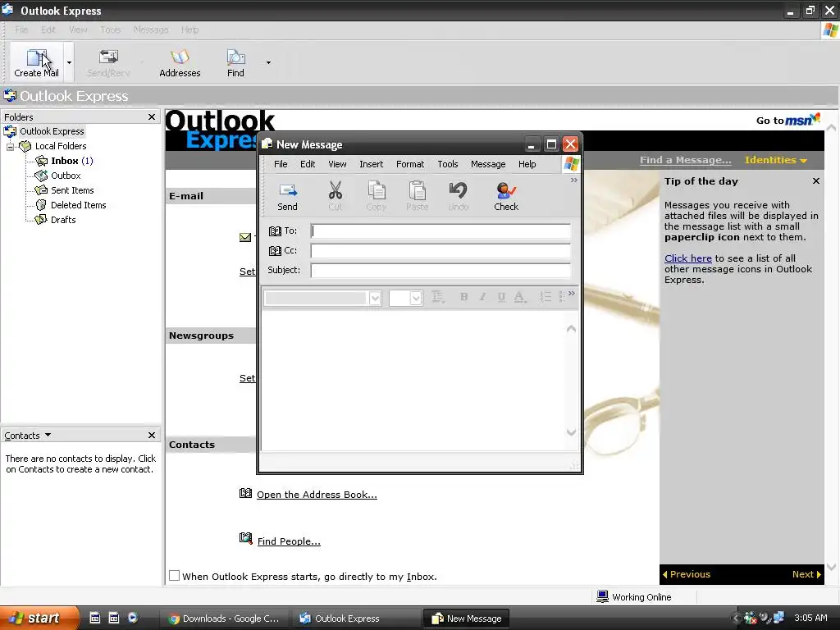Click the Go to msn link
Viewport: 840px width, 630px height.
click(788, 120)
